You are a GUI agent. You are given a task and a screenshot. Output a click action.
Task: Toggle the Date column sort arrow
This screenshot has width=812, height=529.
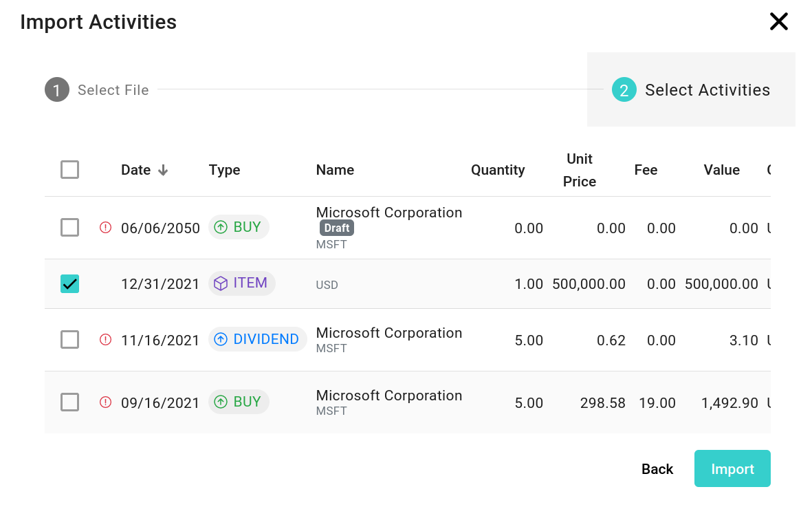coord(164,170)
